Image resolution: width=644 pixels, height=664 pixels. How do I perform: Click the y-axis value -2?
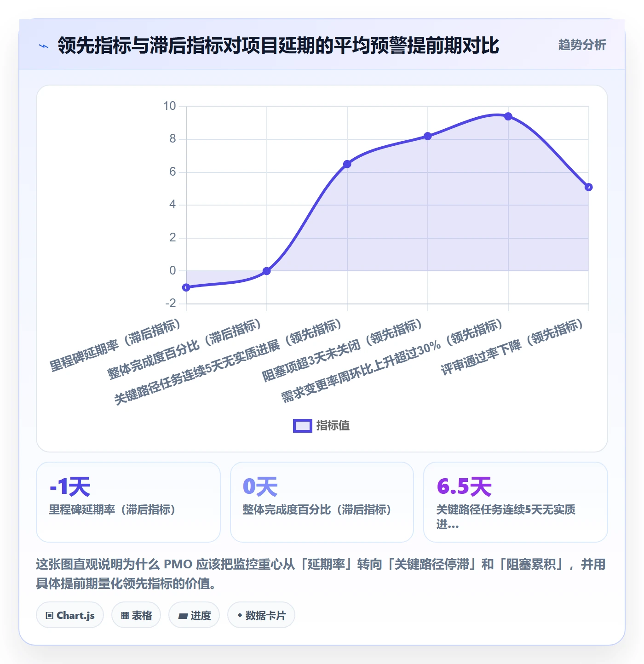coord(171,303)
